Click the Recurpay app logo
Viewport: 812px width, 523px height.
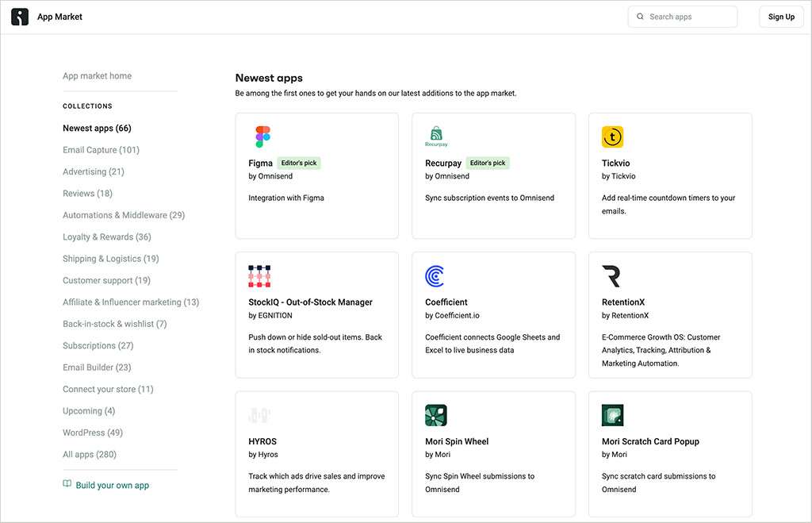pos(436,137)
